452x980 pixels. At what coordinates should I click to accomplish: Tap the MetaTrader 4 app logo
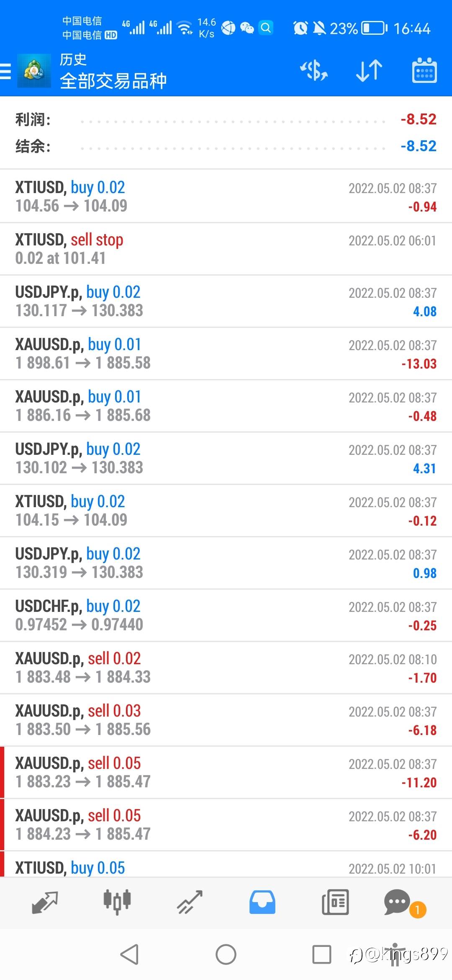click(x=34, y=71)
